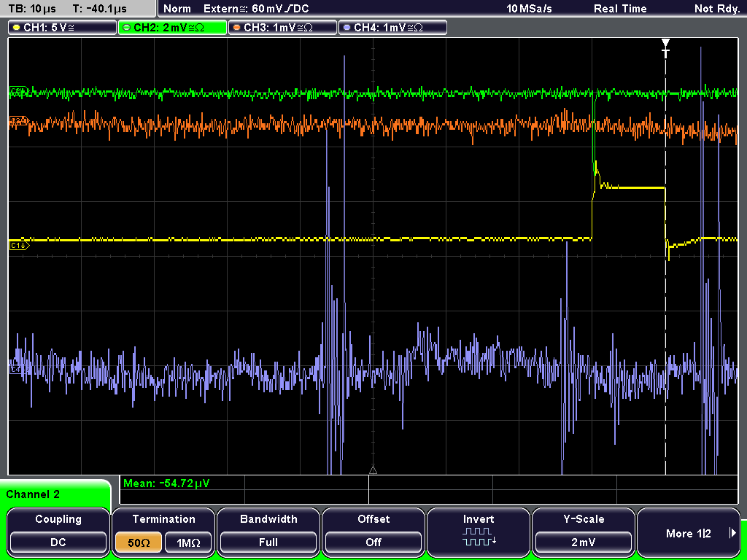Select the CH1: 5 V channel tab
The width and height of the screenshot is (747, 560).
[x=63, y=28]
